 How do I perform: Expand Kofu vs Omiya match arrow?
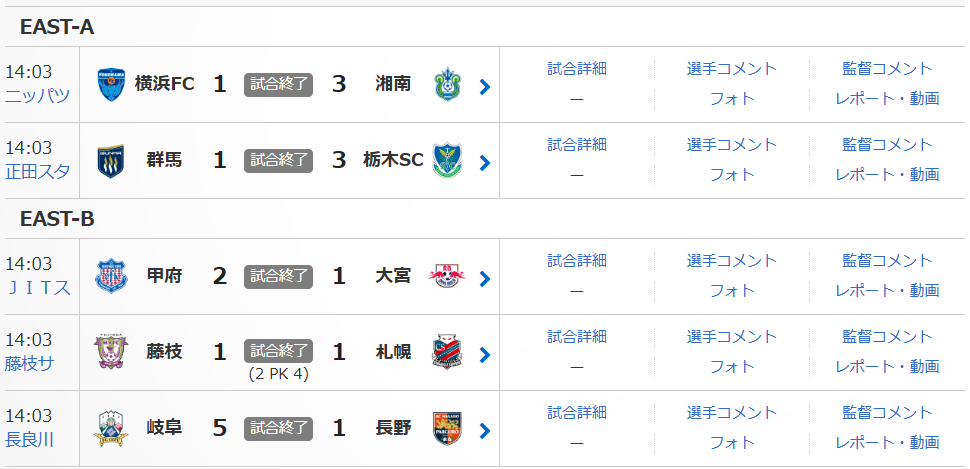(485, 279)
